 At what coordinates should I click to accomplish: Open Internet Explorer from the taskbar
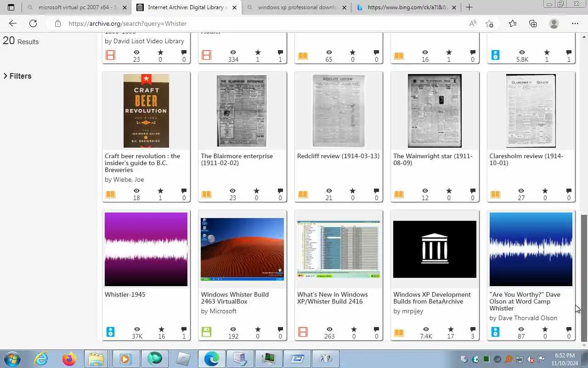click(x=41, y=359)
